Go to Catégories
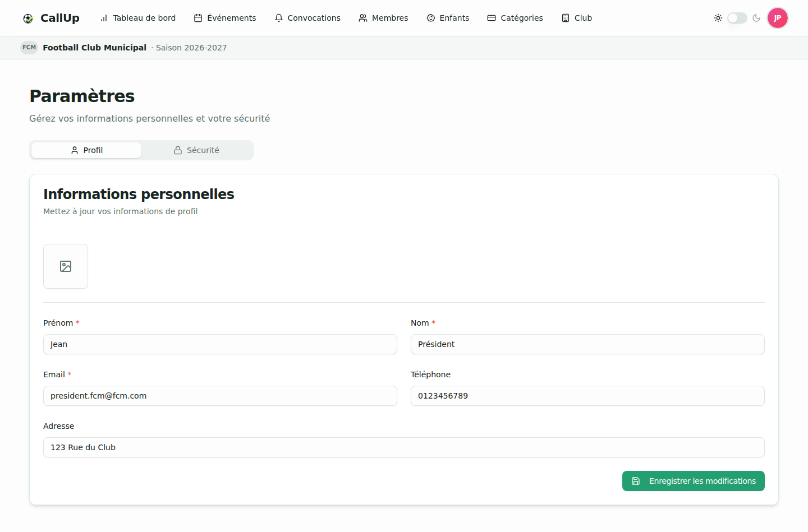The image size is (808, 532). 515,18
